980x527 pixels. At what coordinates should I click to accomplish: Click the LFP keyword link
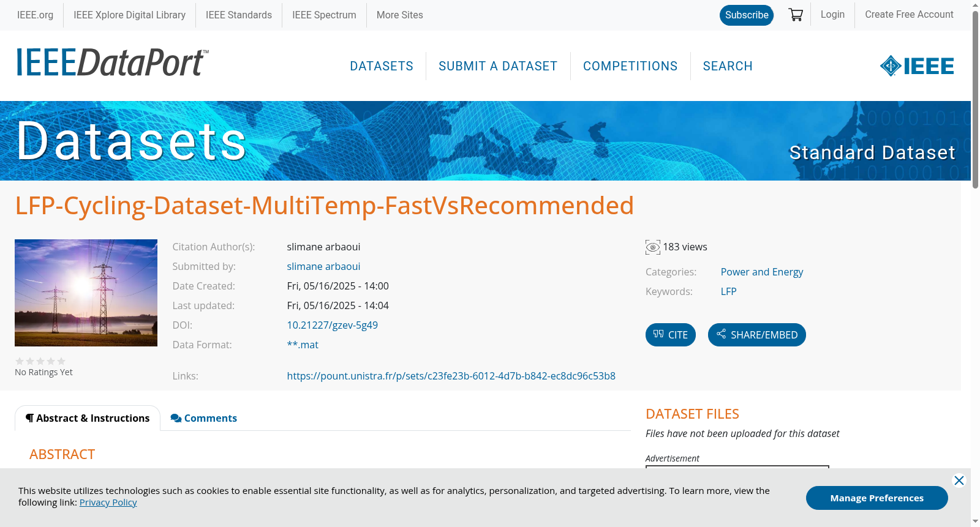[728, 291]
